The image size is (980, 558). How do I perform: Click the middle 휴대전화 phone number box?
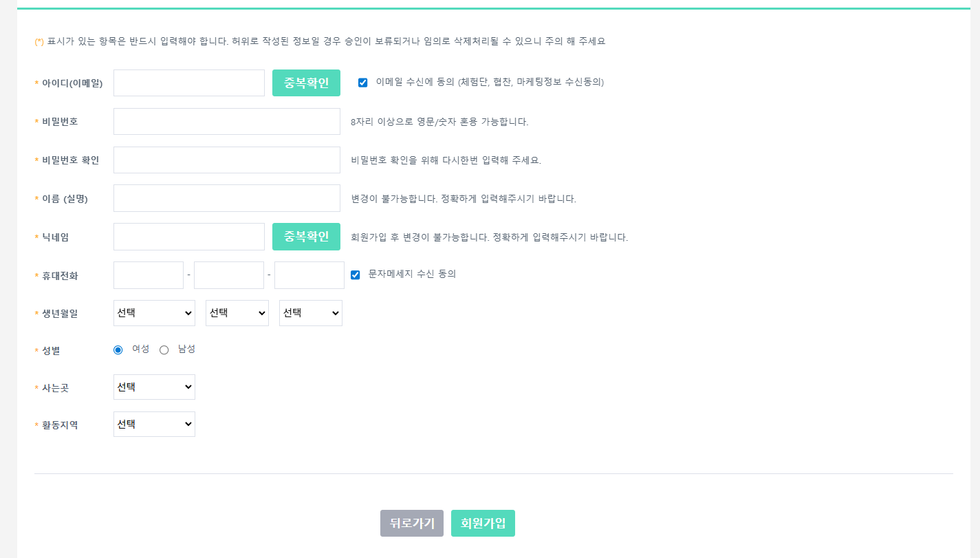(228, 275)
